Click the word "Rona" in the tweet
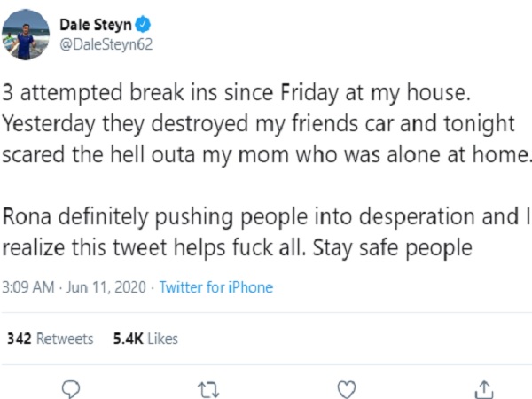 pyautogui.click(x=27, y=216)
